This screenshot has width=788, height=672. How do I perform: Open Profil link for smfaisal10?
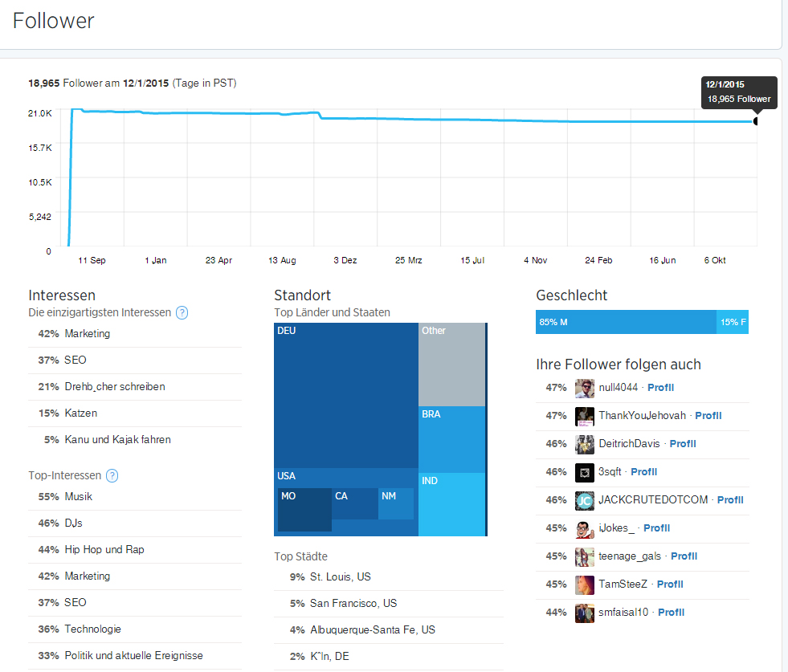(x=671, y=613)
